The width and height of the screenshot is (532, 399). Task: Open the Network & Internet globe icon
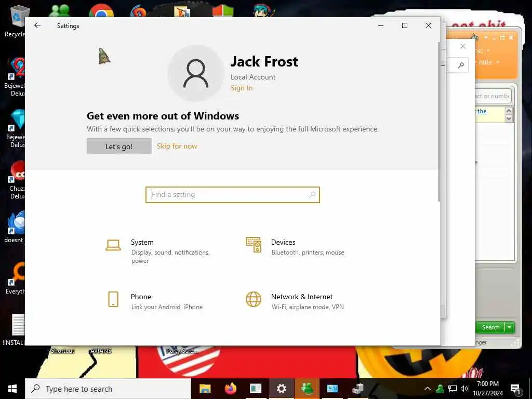point(254,299)
